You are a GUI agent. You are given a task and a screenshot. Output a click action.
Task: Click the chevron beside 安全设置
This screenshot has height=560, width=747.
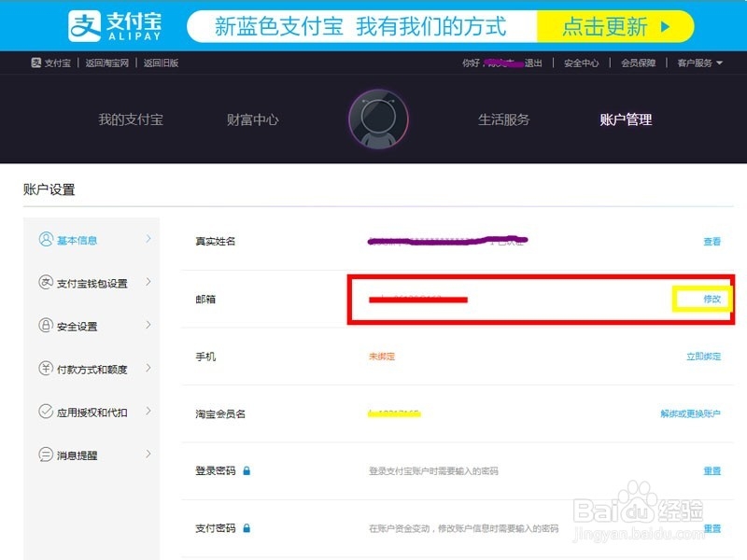point(148,325)
